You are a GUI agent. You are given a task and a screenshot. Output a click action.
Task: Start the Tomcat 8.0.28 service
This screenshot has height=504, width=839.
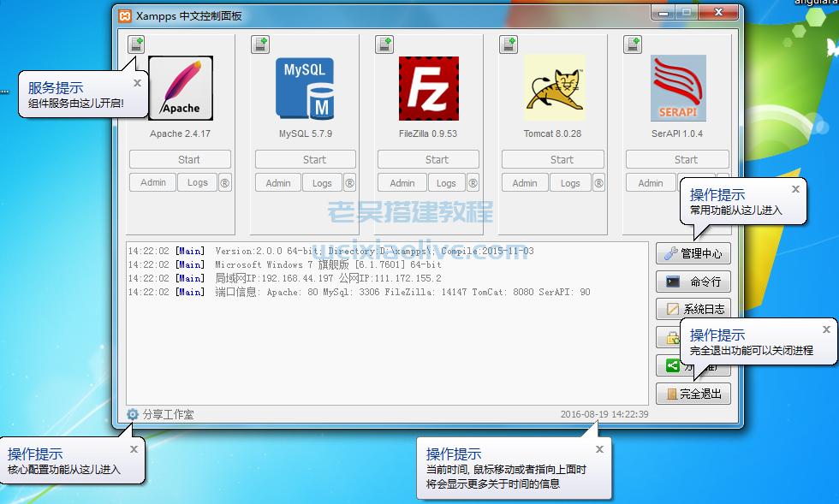(552, 158)
